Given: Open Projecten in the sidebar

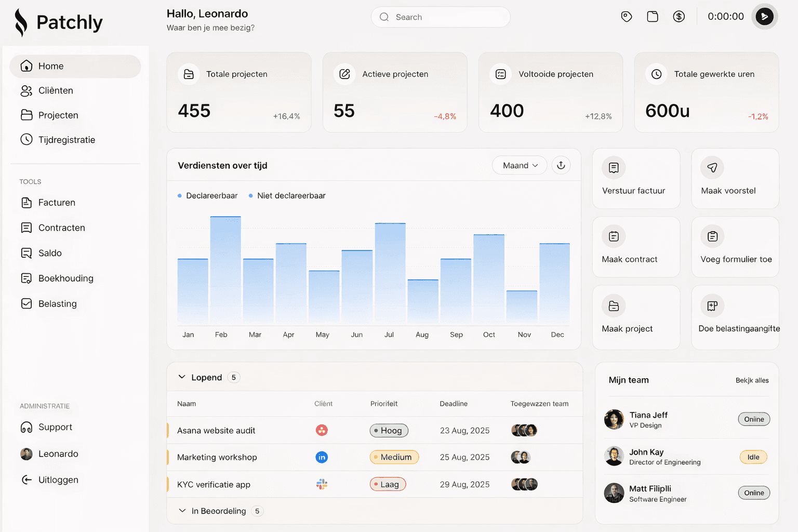Looking at the screenshot, I should 58,115.
